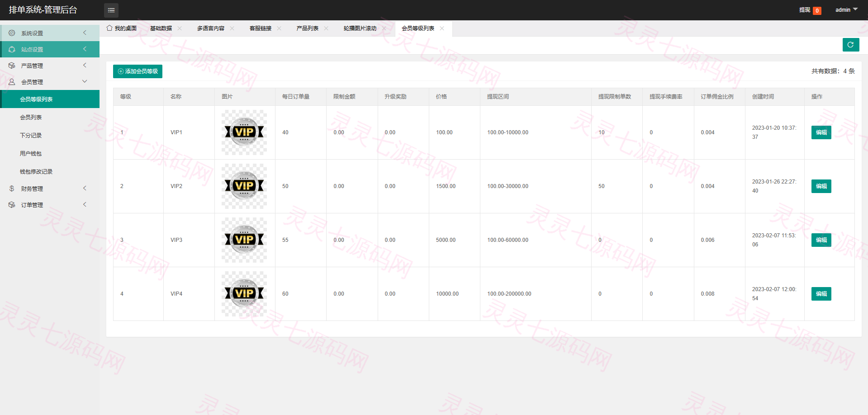Switch to the 多语言内容 tab
This screenshot has height=415, width=868.
pos(211,28)
